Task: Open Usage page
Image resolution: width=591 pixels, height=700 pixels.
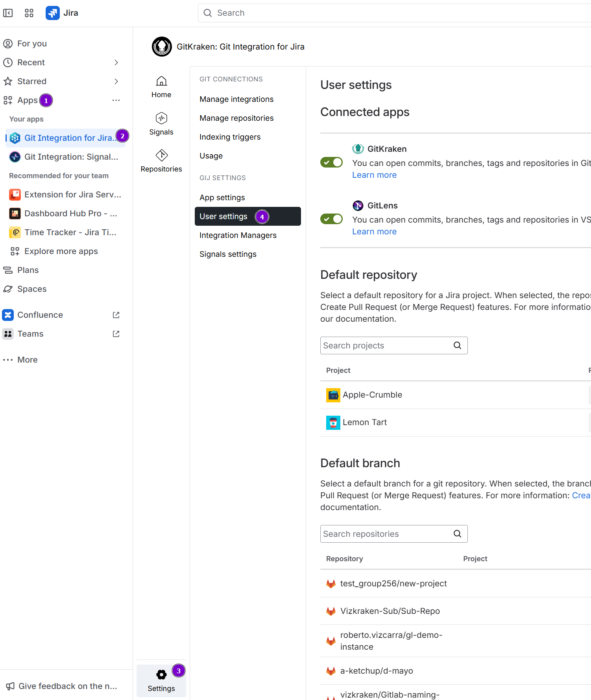Action: [211, 156]
